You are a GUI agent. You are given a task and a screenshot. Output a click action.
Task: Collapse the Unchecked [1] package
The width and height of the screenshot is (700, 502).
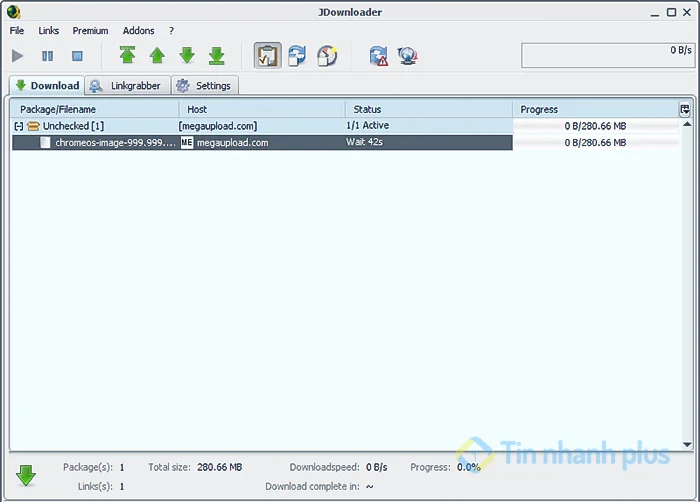[x=18, y=126]
